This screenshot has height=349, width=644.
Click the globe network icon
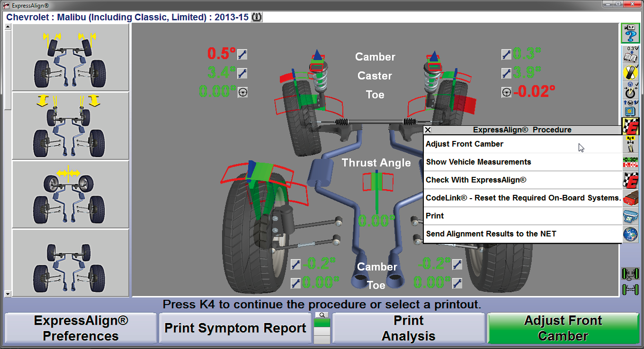[x=630, y=234]
